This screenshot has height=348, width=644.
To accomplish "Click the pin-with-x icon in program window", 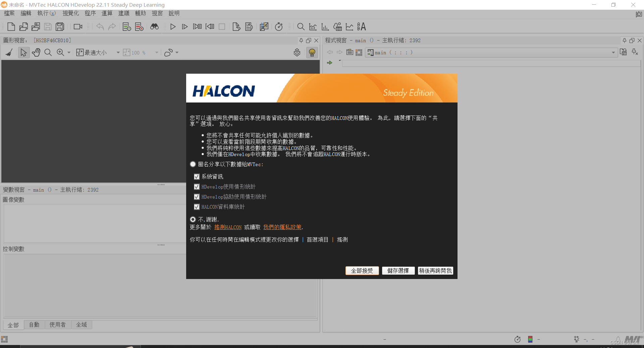I will 635,52.
